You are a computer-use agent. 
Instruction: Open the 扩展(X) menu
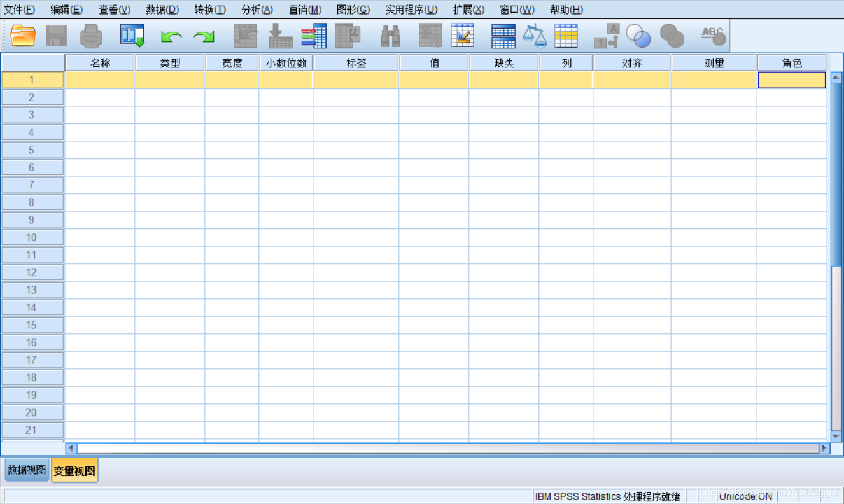tap(468, 10)
